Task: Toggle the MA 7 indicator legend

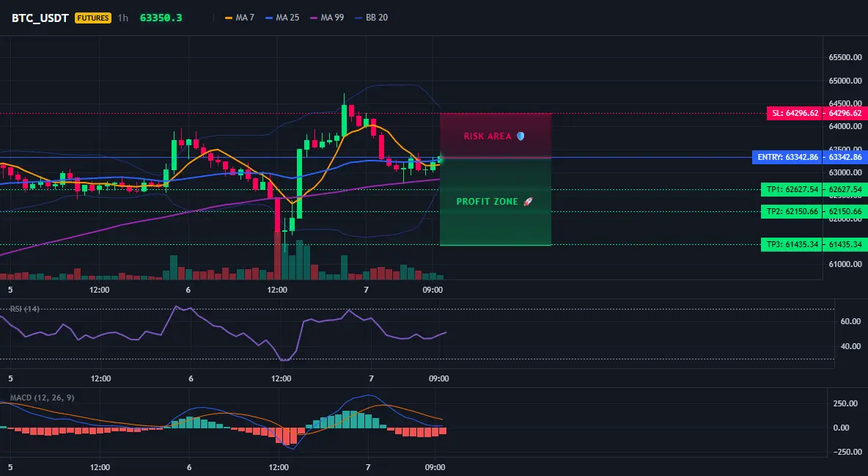Action: pyautogui.click(x=239, y=18)
